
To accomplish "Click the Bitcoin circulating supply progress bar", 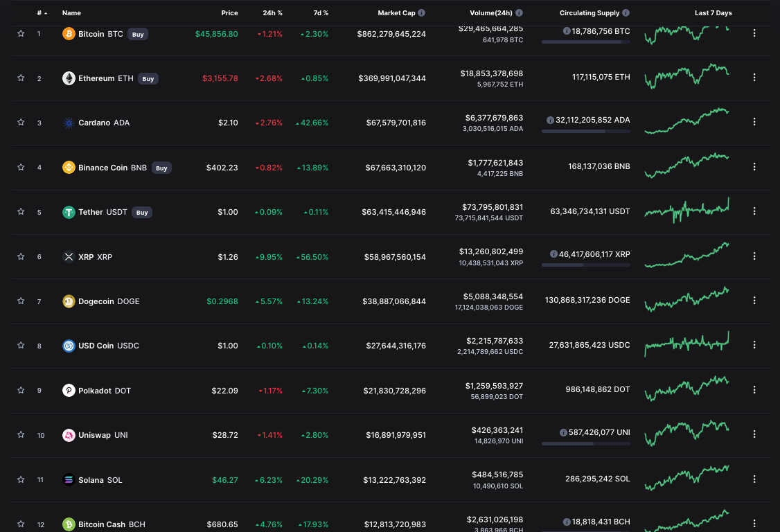I will (x=585, y=42).
